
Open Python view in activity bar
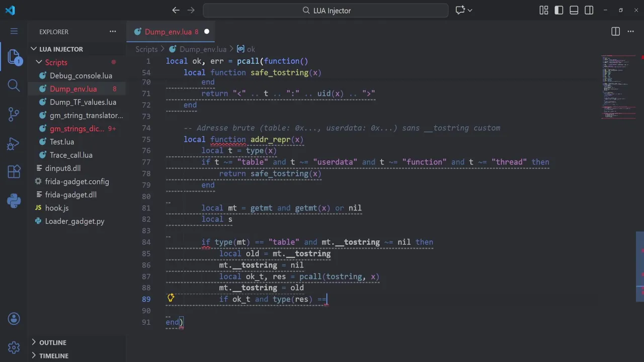coord(14,201)
